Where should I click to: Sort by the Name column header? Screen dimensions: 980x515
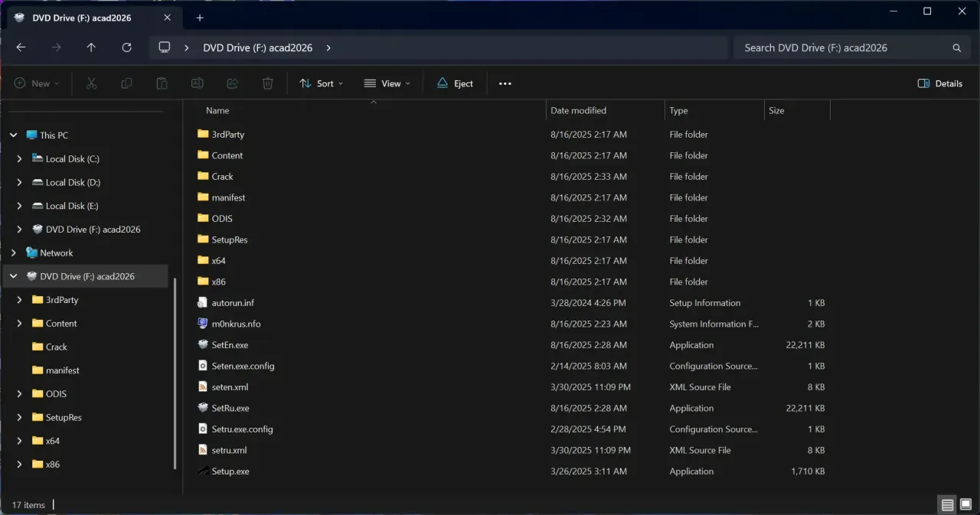(217, 111)
